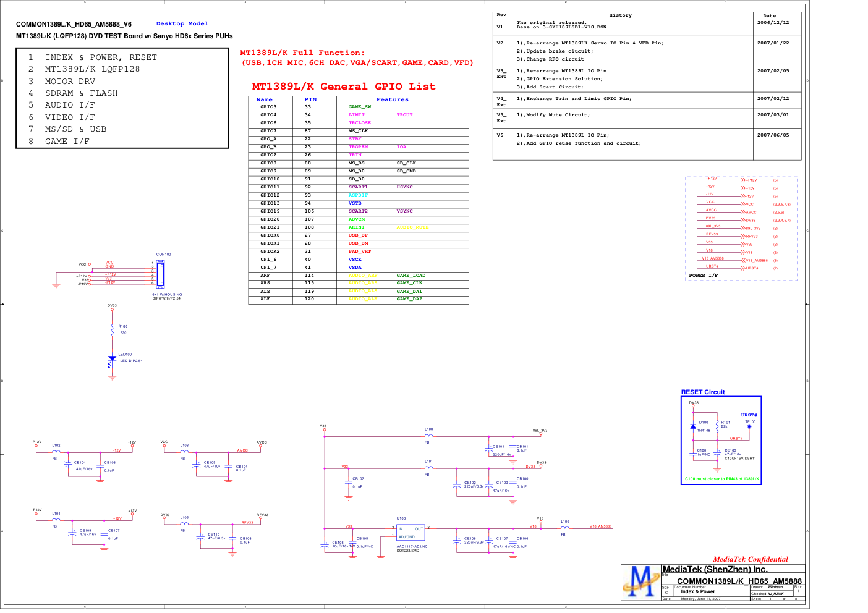Select index entry 'INDEX & POWER, RESET'

pos(101,57)
